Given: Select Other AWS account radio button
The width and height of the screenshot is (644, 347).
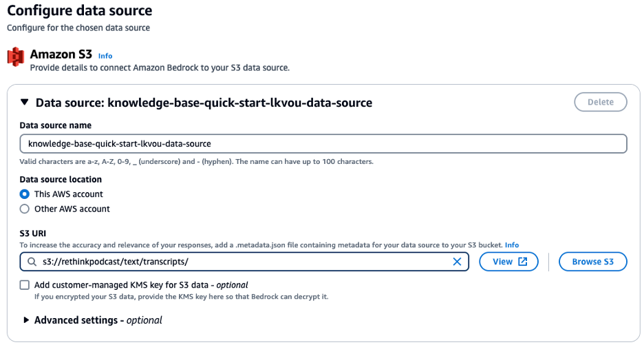Looking at the screenshot, I should pos(25,209).
